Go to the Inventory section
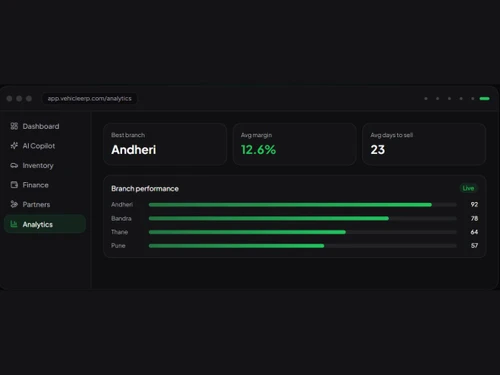 coord(45,165)
